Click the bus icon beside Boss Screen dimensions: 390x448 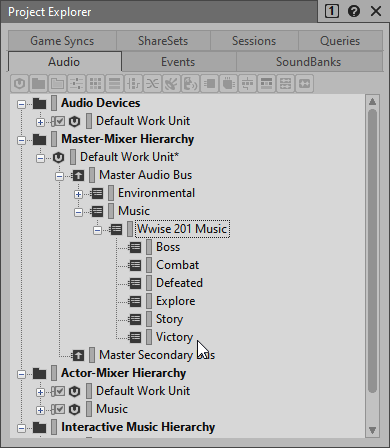135,247
